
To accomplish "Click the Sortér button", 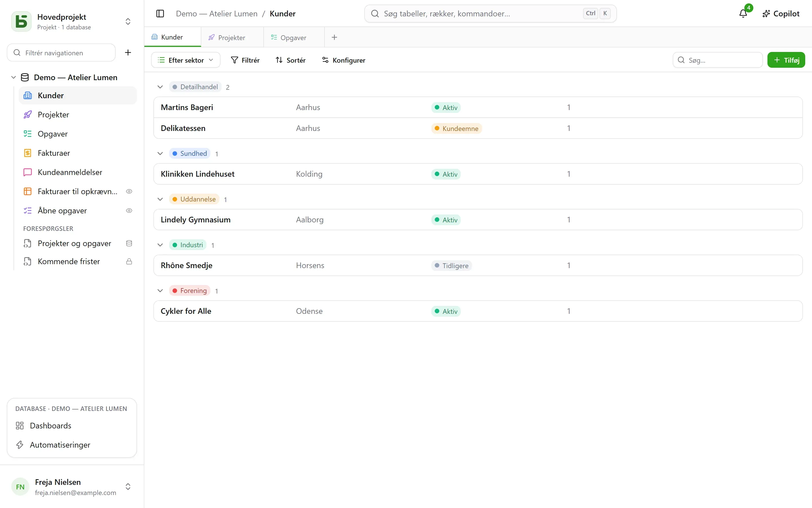I will click(291, 60).
